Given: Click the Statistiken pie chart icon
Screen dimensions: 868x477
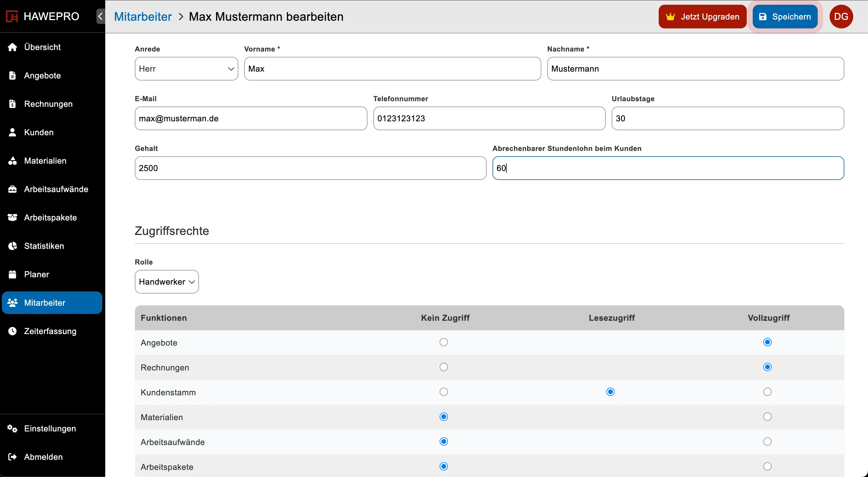Looking at the screenshot, I should click(x=12, y=246).
